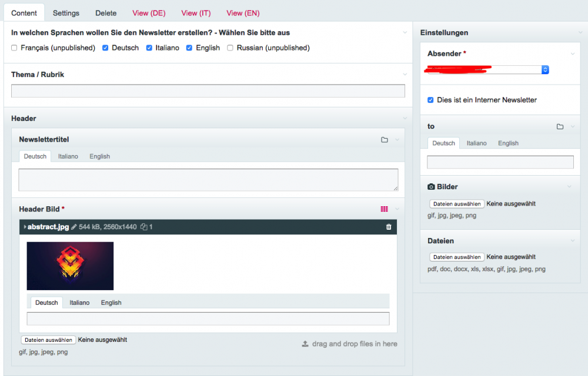
Task: Click the folder icon in the 'to' field header
Action: point(560,127)
